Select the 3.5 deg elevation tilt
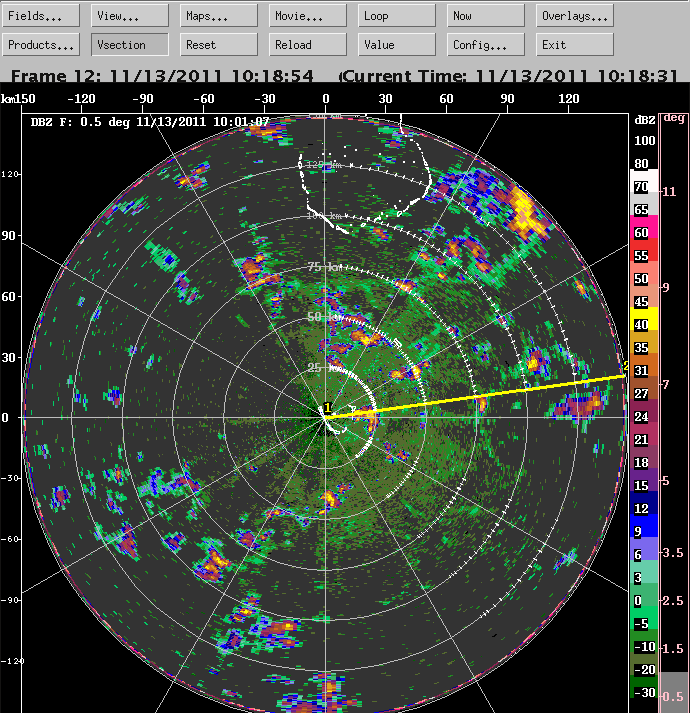The width and height of the screenshot is (690, 713). pyautogui.click(x=673, y=552)
